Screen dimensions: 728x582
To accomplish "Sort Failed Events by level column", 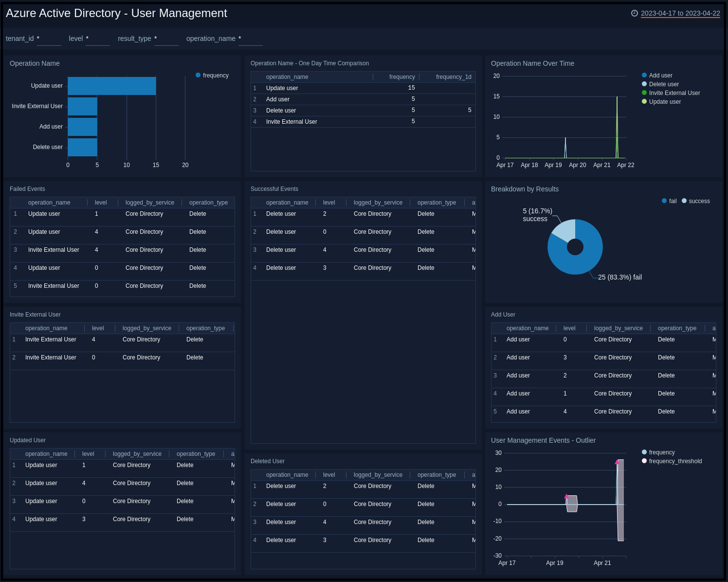I will 101,203.
